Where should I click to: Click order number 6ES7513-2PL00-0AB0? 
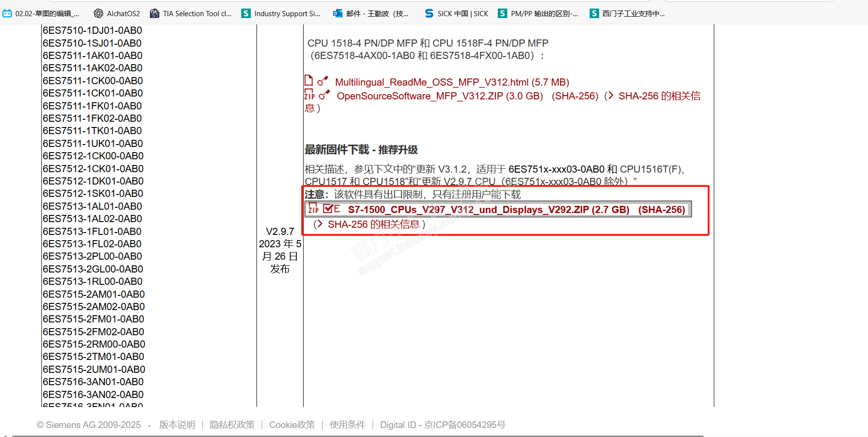pyautogui.click(x=92, y=256)
